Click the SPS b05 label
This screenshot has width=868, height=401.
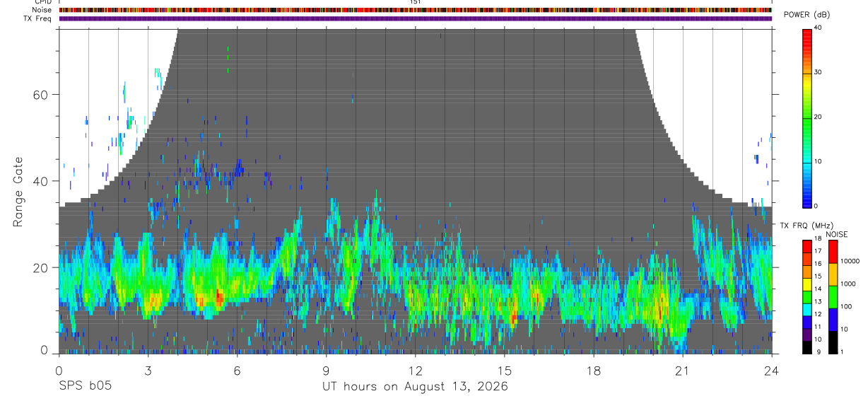pyautogui.click(x=85, y=387)
